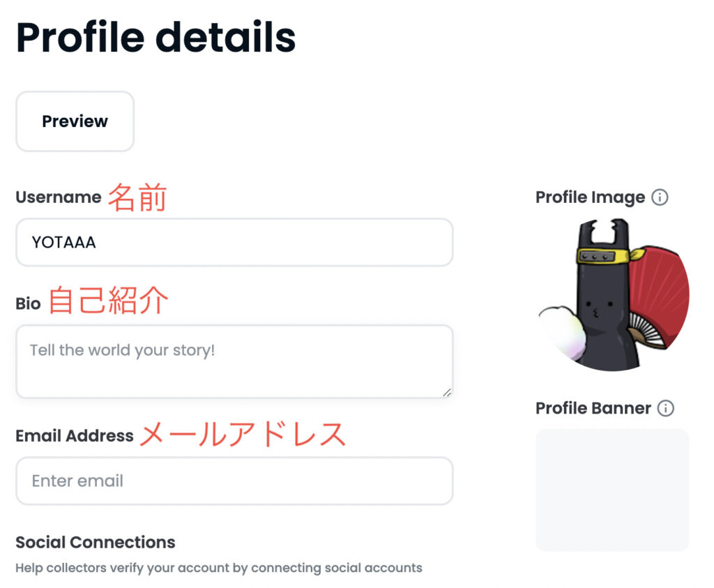Click the Bio textarea resize handle

(x=446, y=392)
